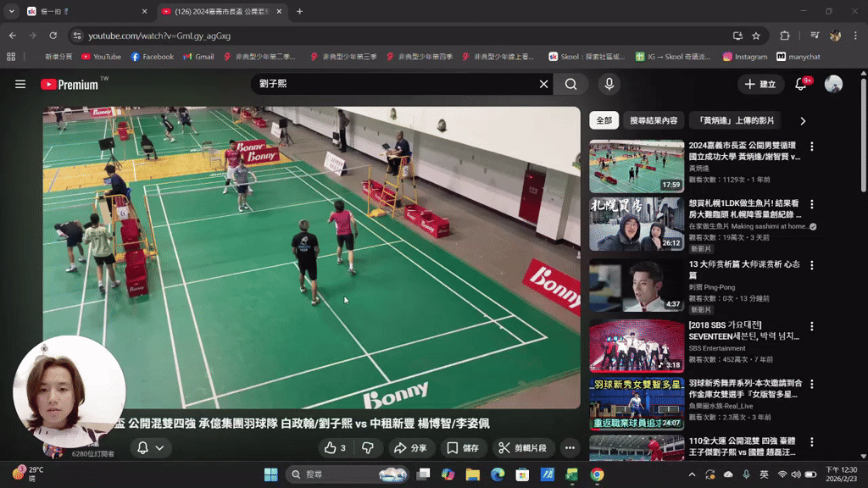Screen dimensions: 868x488
Task: Open the YouTube guide hamburger menu
Action: click(x=20, y=84)
